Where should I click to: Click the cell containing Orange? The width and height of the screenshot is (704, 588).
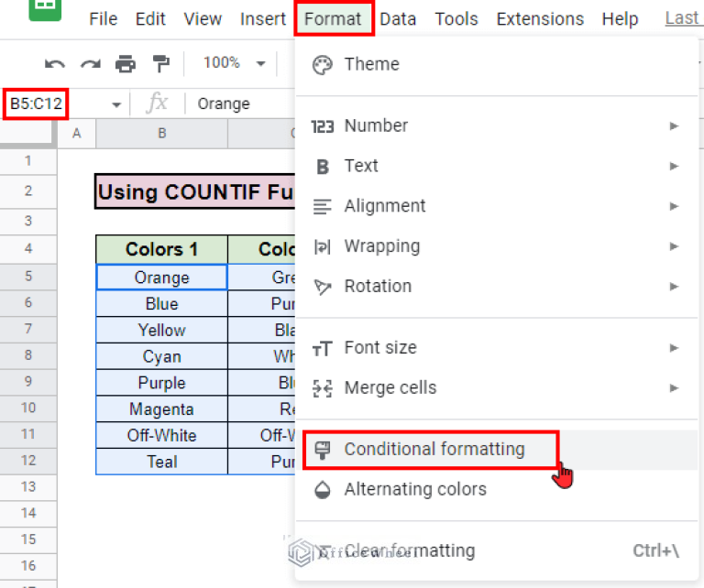[161, 278]
